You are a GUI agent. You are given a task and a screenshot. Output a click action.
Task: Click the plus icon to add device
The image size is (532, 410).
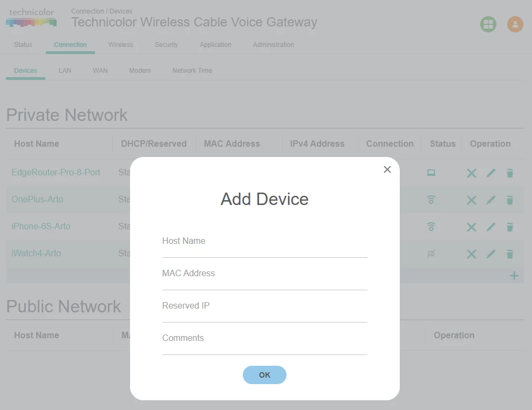click(x=514, y=276)
